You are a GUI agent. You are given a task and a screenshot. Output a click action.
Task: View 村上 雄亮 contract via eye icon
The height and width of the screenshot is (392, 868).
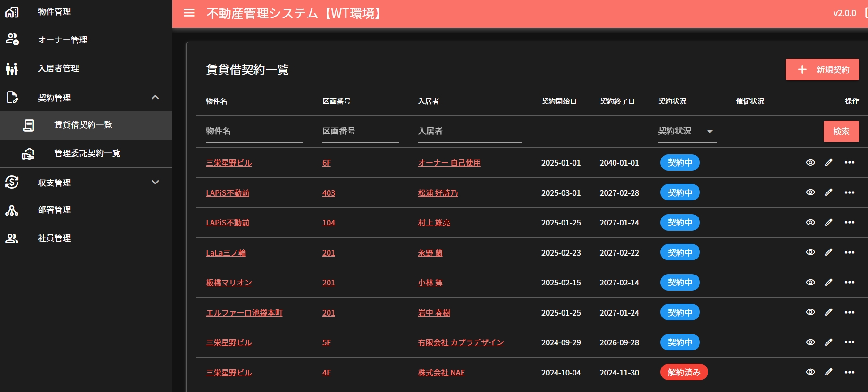tap(810, 222)
